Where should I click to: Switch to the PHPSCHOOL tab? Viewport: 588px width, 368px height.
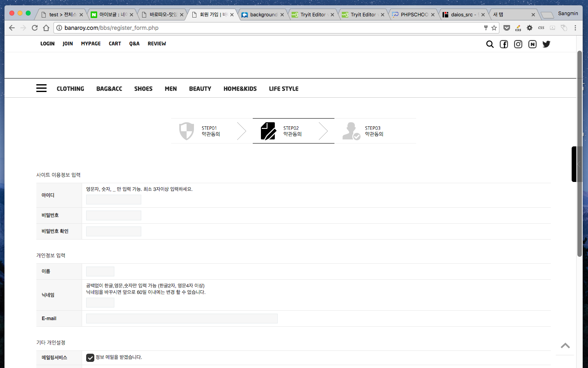[413, 14]
